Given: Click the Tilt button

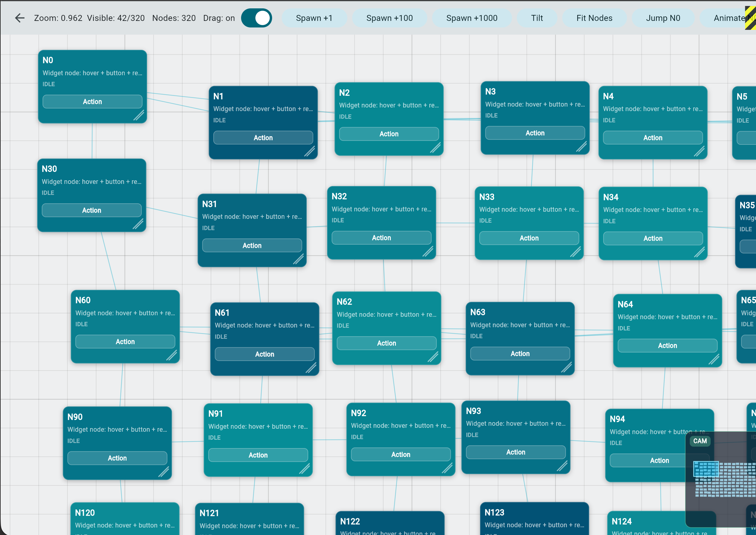Looking at the screenshot, I should [x=537, y=18].
